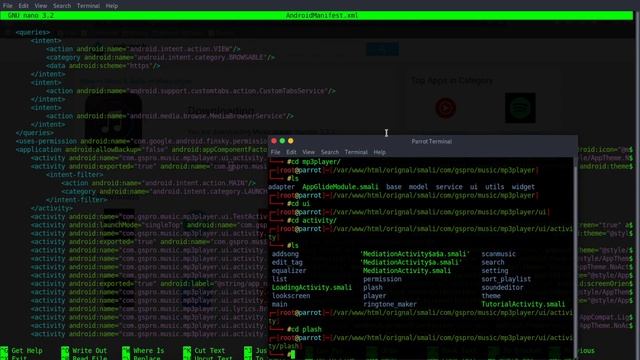The height and width of the screenshot is (360, 640).
Task: Click adapter directory in terminal listing
Action: (x=281, y=187)
